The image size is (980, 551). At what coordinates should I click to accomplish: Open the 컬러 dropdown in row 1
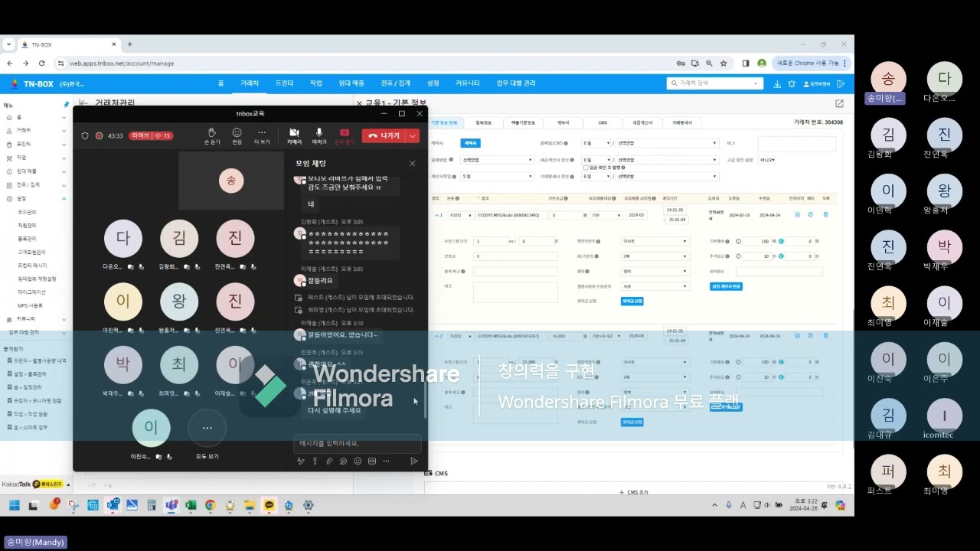coord(655,271)
